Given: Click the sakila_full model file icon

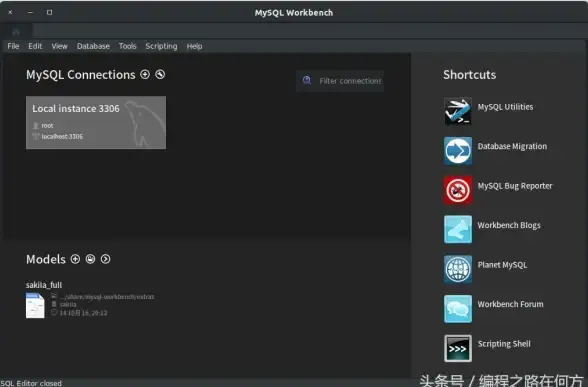Looking at the screenshot, I should 35,305.
